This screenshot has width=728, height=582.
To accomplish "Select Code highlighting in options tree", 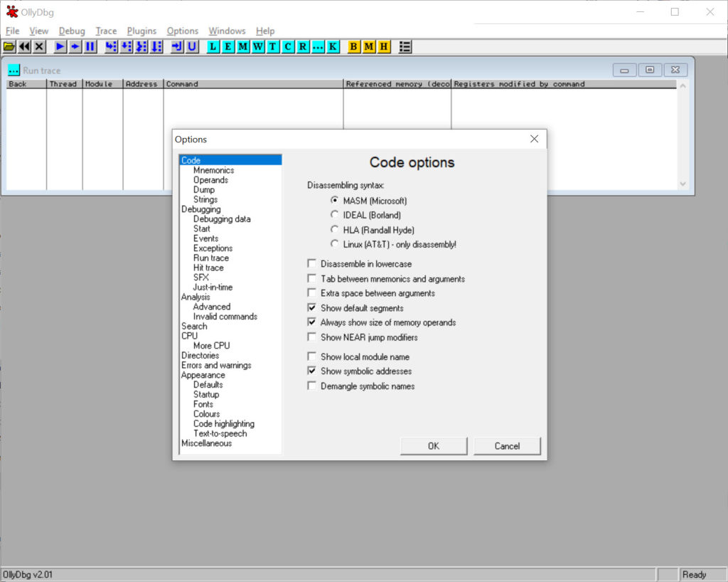I will 224,423.
